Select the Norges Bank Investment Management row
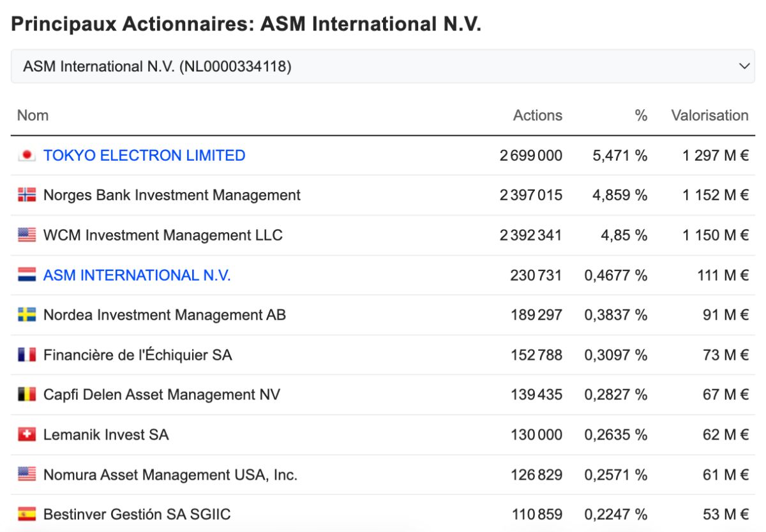Image resolution: width=766 pixels, height=532 pixels. 382,195
